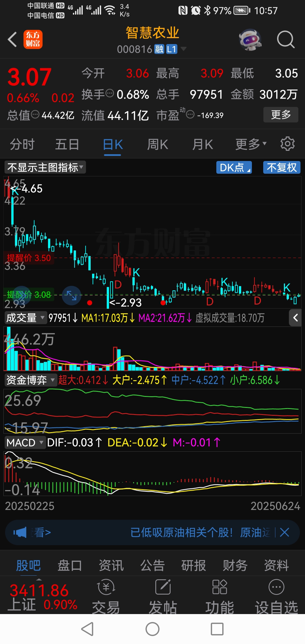Tap the start date 20250225
This screenshot has height=644, width=305.
(30, 506)
